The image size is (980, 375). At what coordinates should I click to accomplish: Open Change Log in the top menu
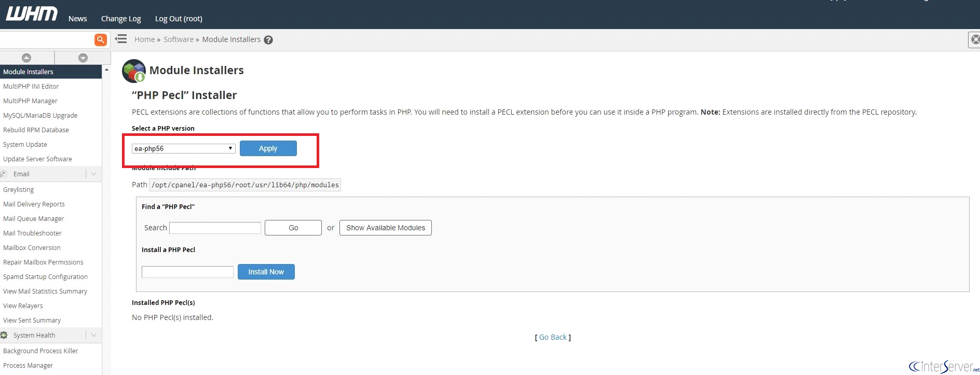click(x=121, y=19)
